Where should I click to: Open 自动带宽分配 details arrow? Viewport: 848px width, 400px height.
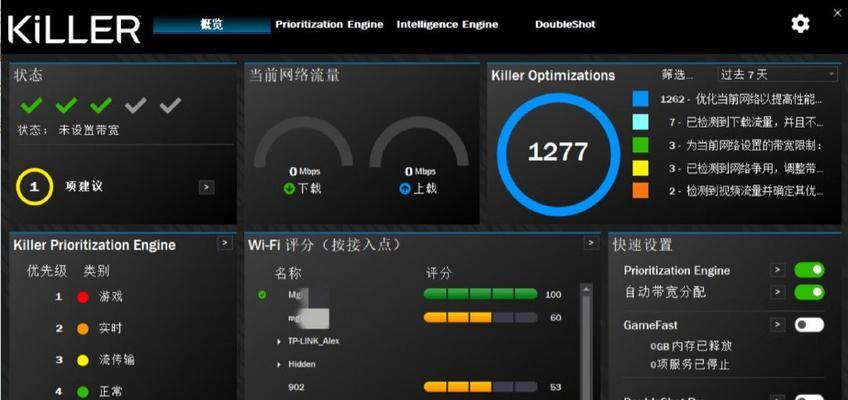click(777, 292)
